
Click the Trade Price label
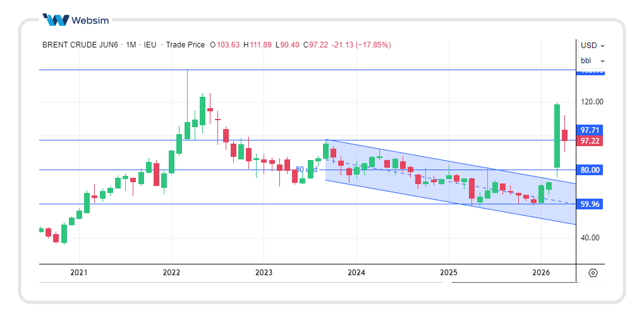(x=185, y=45)
